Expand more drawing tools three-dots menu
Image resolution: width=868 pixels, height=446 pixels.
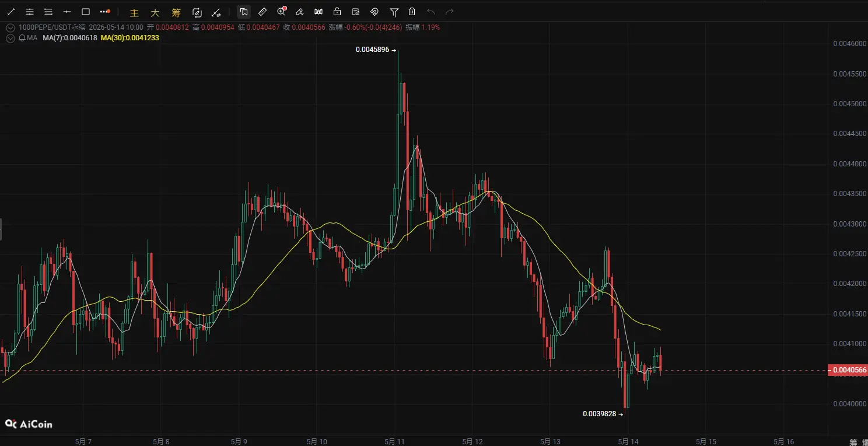point(104,12)
